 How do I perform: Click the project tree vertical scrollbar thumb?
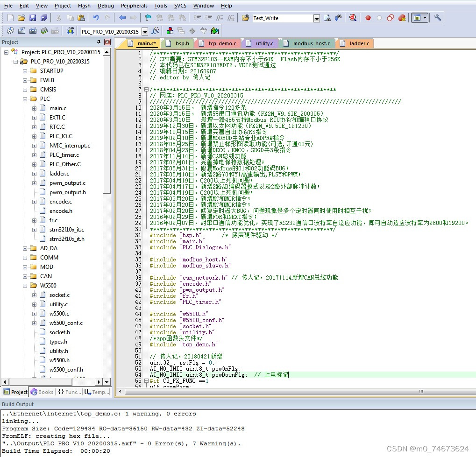[107, 125]
